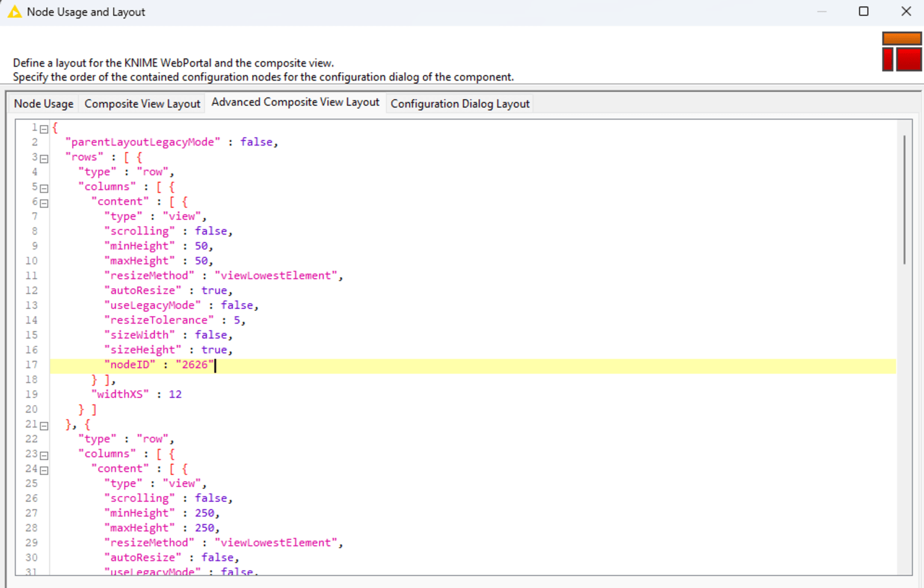Image resolution: width=924 pixels, height=588 pixels.
Task: Open the Composite View Layout tab
Action: point(142,103)
